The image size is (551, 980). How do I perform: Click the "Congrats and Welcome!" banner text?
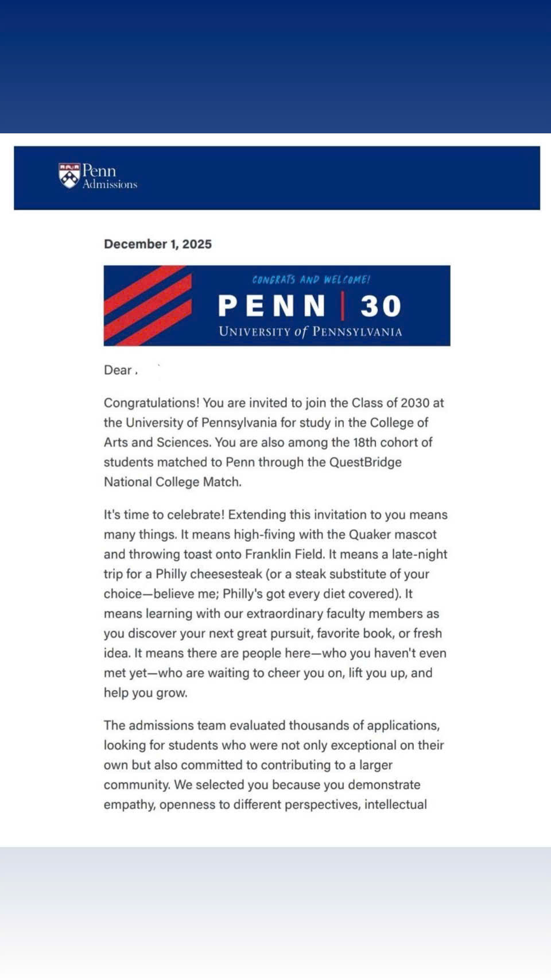(311, 280)
